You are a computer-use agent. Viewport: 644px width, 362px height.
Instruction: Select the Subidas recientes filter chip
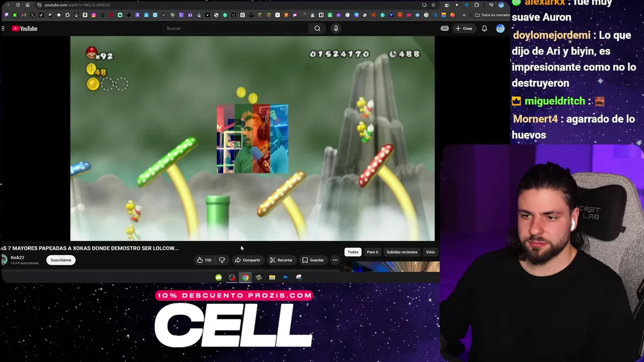point(402,252)
